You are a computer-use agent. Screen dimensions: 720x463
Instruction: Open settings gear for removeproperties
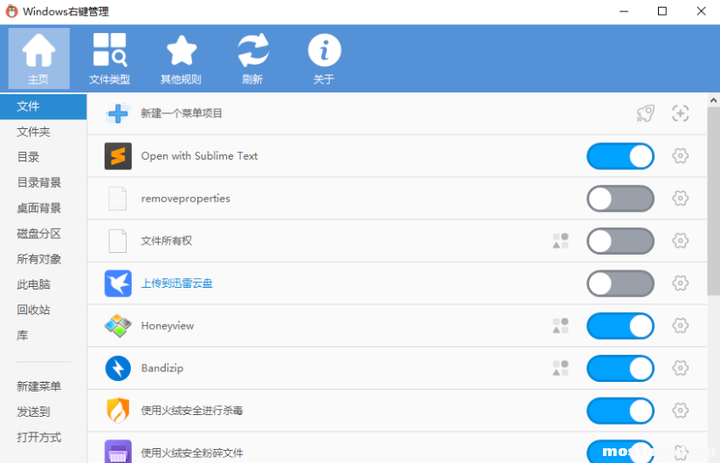pos(680,198)
